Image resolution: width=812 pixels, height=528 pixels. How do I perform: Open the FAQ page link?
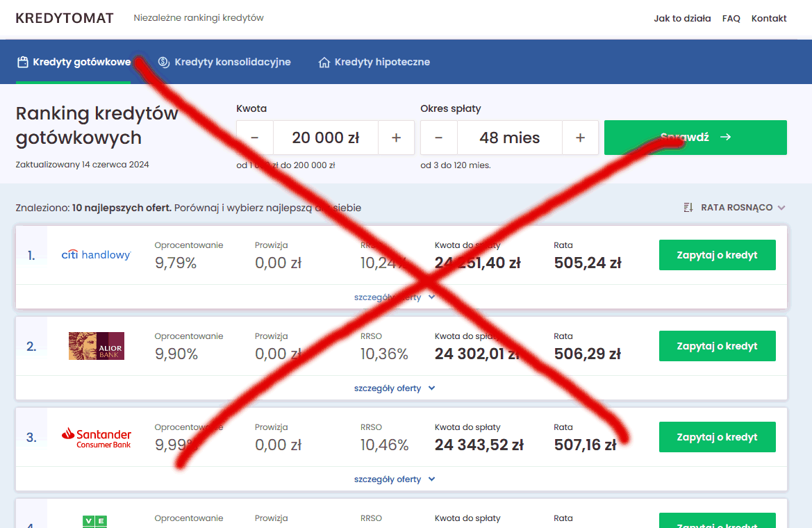(x=731, y=18)
